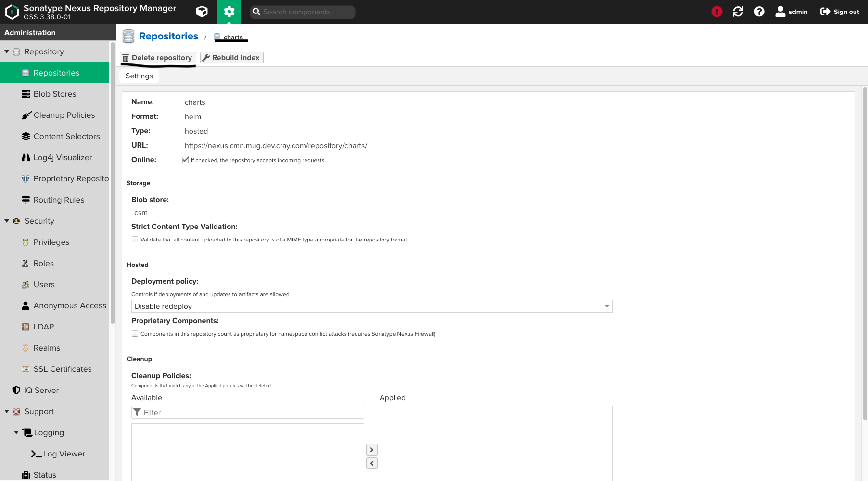Toggle the Online checkbox
The height and width of the screenshot is (481, 868).
[185, 160]
